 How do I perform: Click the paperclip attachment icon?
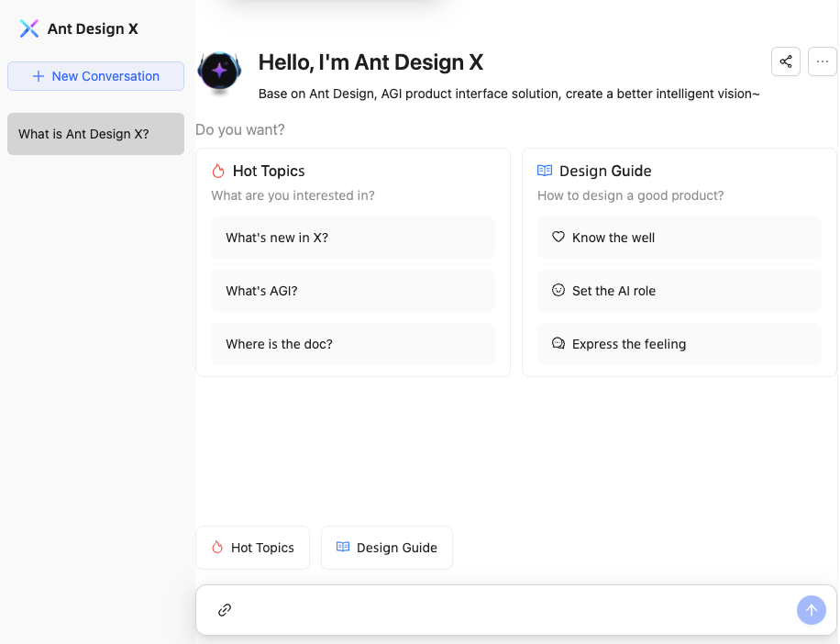(225, 610)
